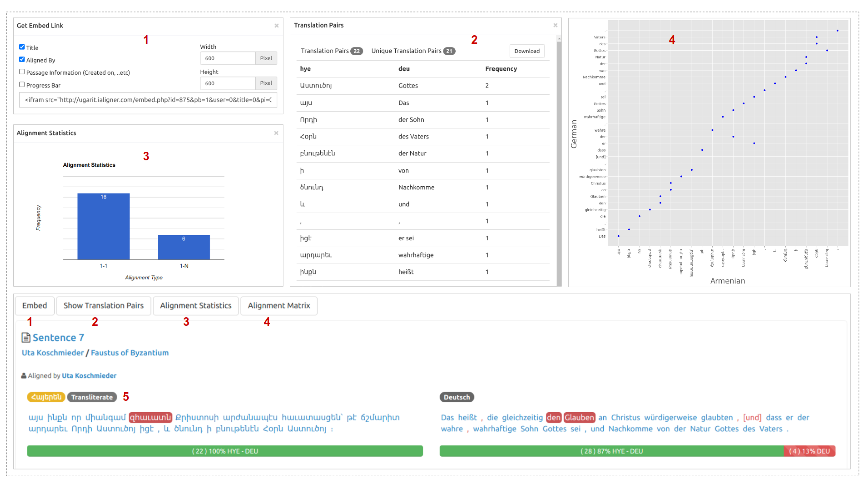The image size is (868, 484).
Task: Open the Embed tab
Action: click(x=34, y=306)
